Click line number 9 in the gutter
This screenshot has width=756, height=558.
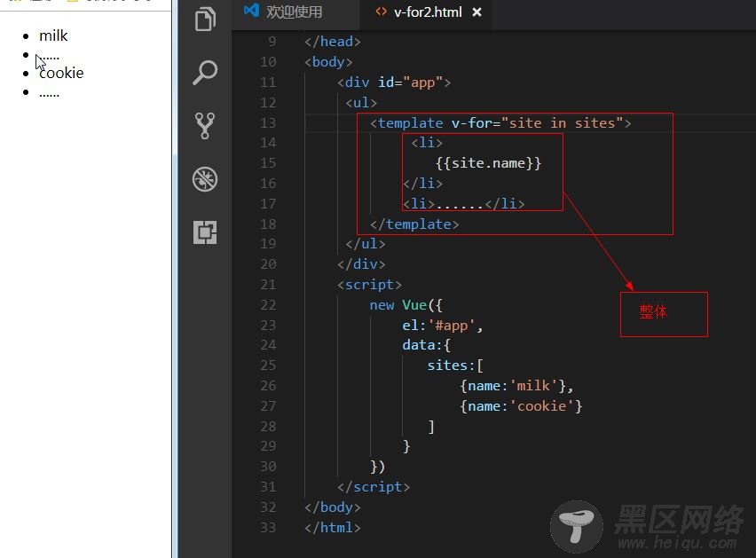click(x=272, y=42)
